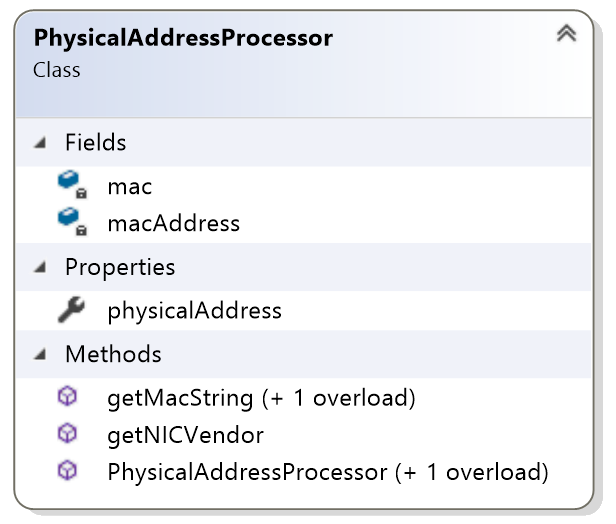Click the Properties section header label
Viewport: 616px width, 524px height.
(x=120, y=268)
